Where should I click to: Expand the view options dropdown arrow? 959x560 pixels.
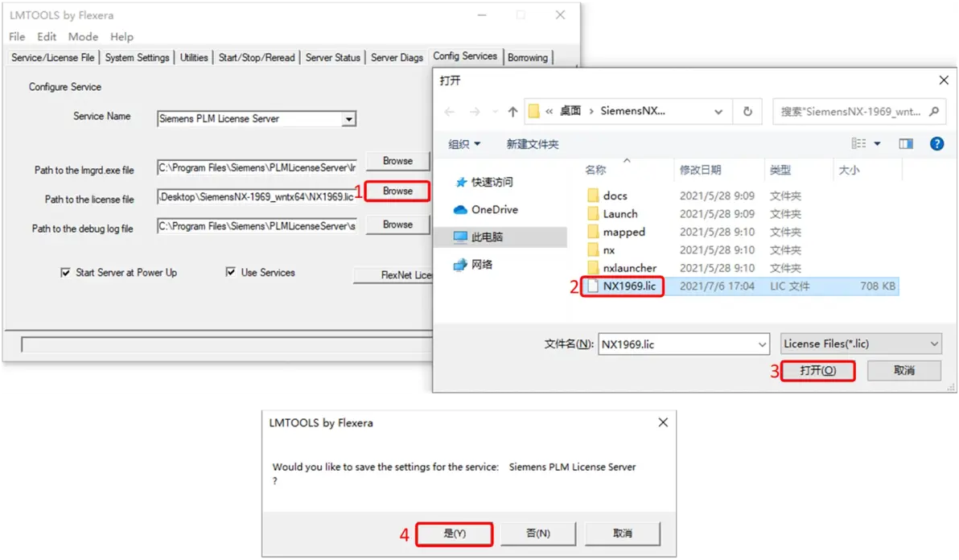877,144
